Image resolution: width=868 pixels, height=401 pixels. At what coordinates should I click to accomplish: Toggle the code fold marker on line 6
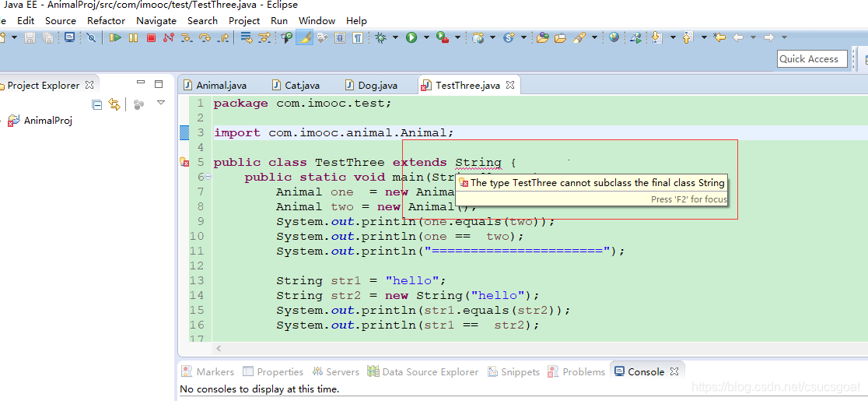208,177
